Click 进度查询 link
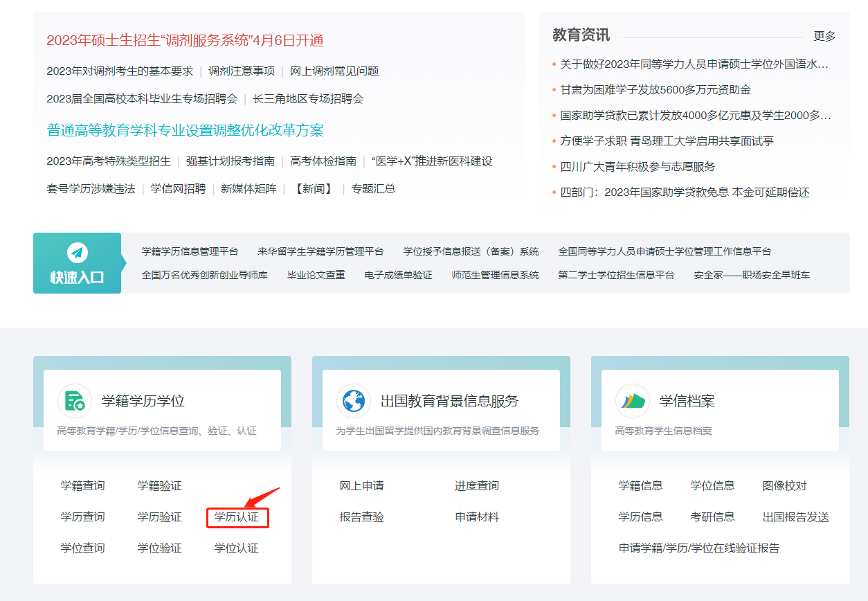This screenshot has height=601, width=868. pyautogui.click(x=476, y=486)
